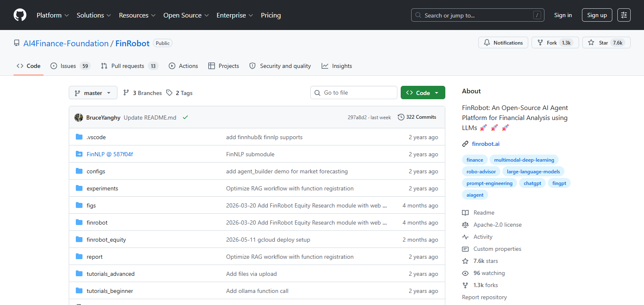Click the bell Notifications button
This screenshot has width=644, height=305.
503,42
